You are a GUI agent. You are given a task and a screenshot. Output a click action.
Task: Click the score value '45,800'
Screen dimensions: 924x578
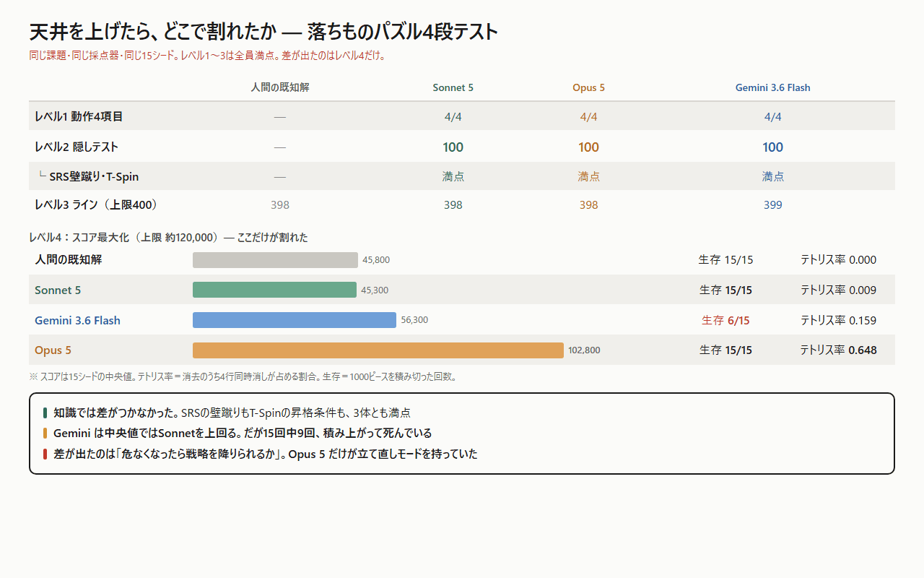(376, 260)
